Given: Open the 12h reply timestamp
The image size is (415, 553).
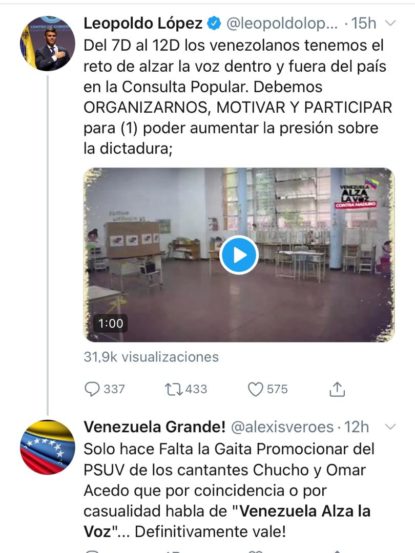Looking at the screenshot, I should [x=356, y=427].
